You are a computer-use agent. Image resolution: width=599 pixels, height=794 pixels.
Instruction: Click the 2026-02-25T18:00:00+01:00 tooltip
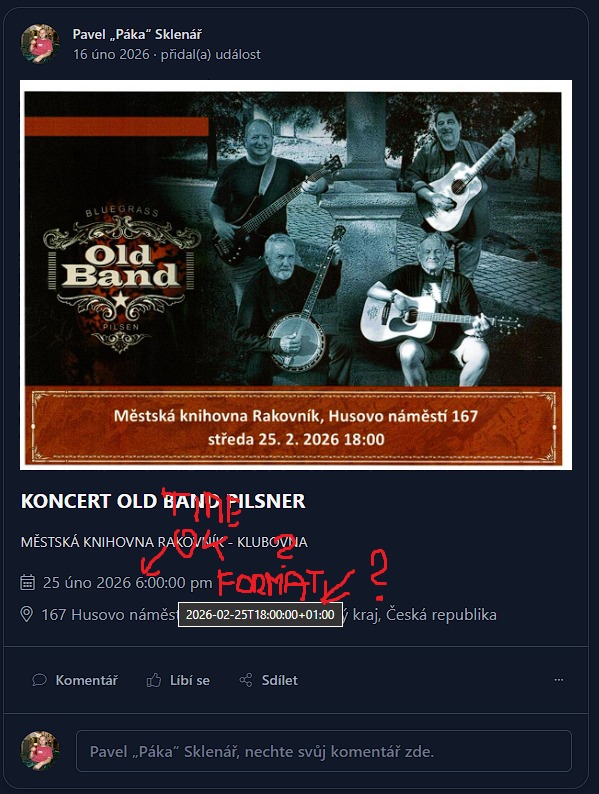pyautogui.click(x=260, y=615)
